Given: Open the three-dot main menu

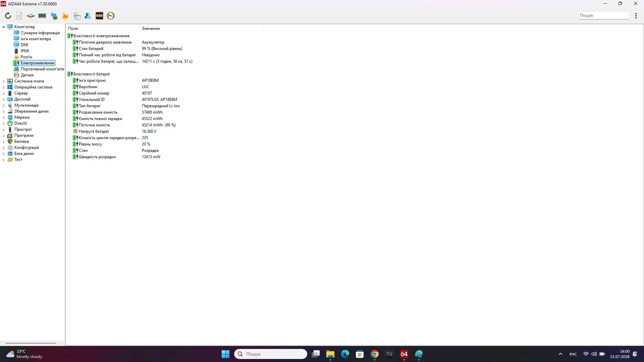Looking at the screenshot, I should point(636,16).
